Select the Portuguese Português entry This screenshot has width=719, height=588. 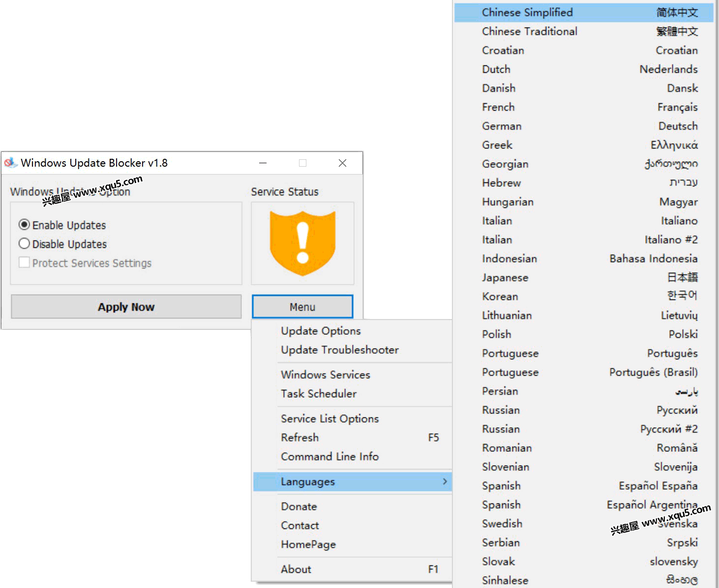point(584,353)
